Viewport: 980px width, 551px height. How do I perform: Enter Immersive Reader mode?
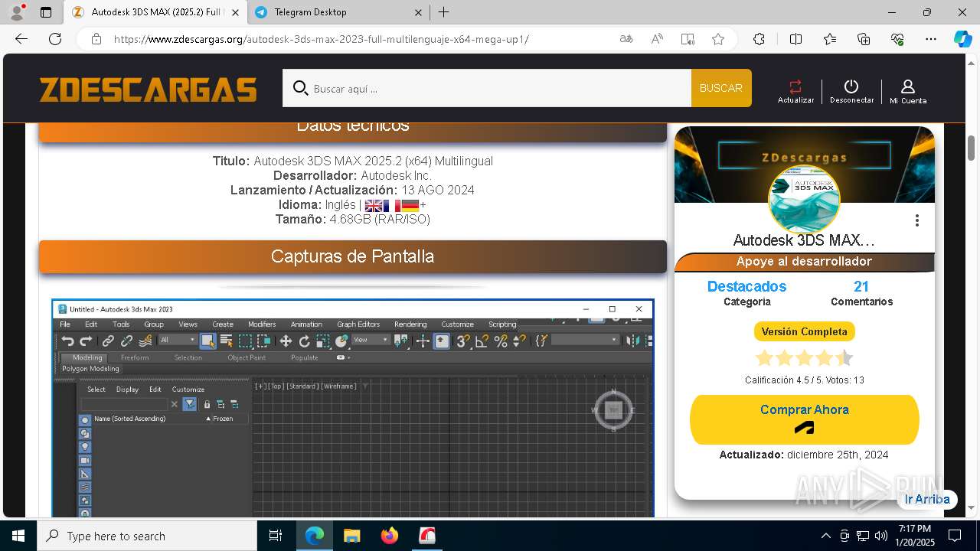click(688, 39)
